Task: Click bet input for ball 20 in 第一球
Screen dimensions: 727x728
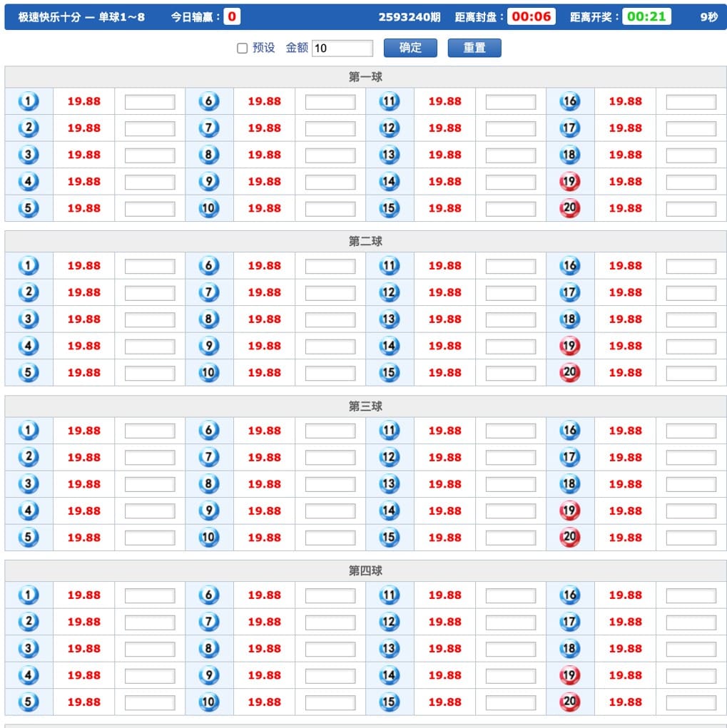Action: coord(691,208)
